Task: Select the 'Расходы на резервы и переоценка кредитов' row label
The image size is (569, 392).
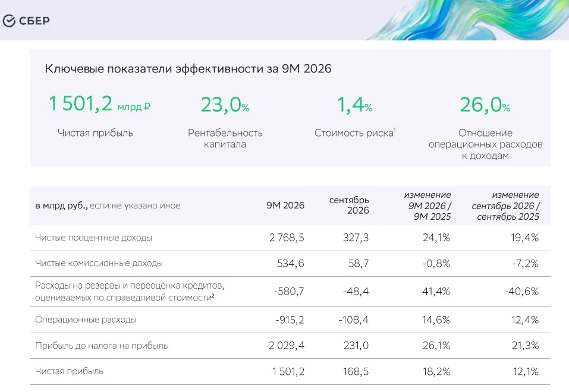Action: [x=130, y=292]
